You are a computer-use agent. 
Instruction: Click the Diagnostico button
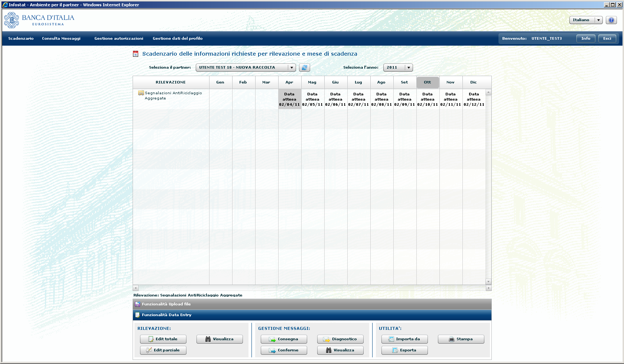point(340,339)
